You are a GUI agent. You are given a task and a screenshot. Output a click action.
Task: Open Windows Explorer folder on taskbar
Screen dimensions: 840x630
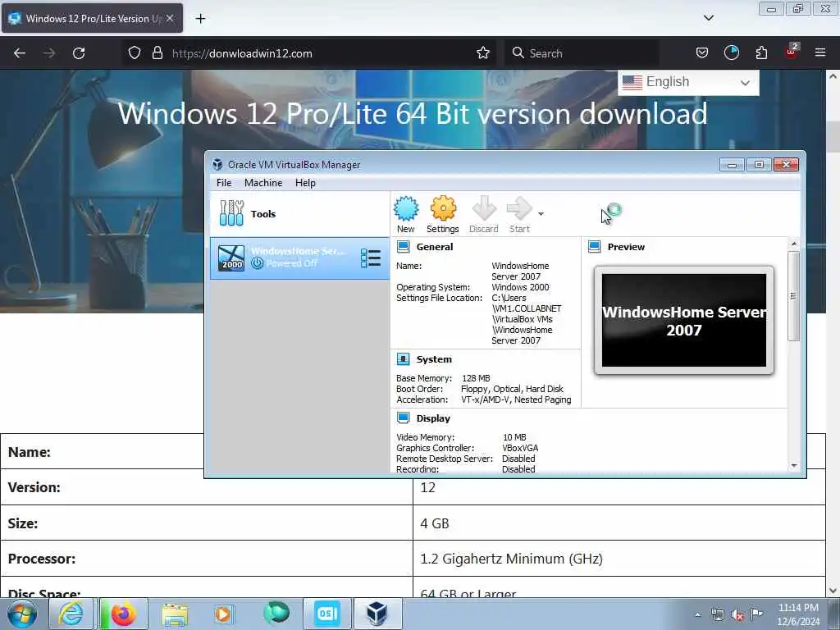(x=175, y=614)
